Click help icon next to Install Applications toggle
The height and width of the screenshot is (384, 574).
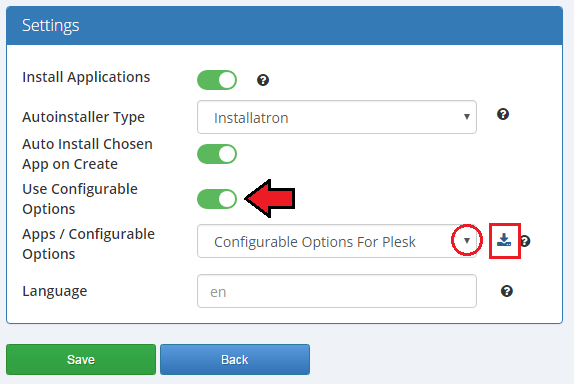coord(263,80)
